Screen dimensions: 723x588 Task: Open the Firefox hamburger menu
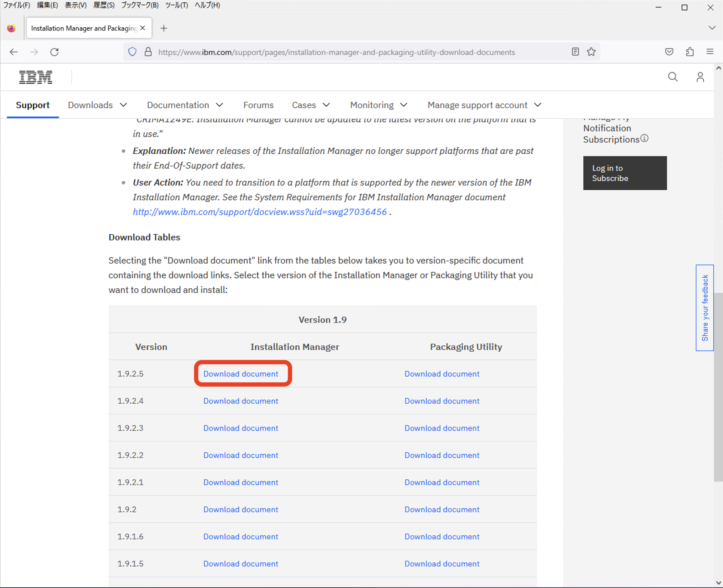pyautogui.click(x=710, y=51)
